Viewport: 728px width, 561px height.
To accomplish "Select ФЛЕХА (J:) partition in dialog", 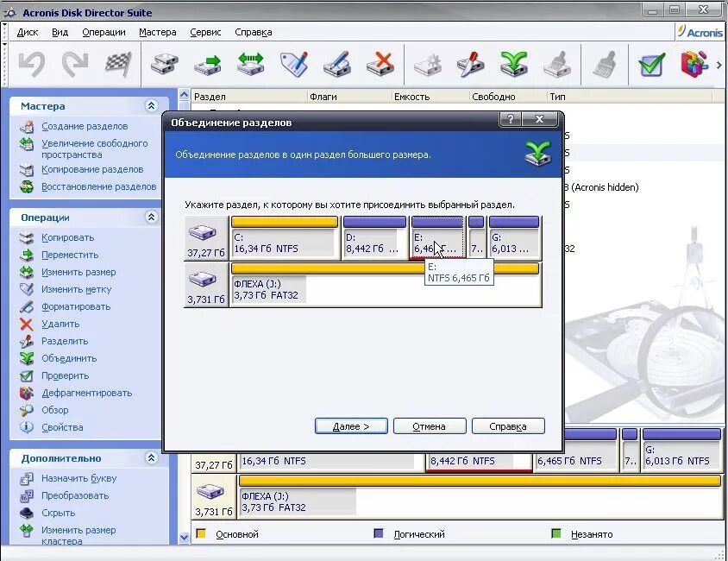I will pyautogui.click(x=386, y=284).
